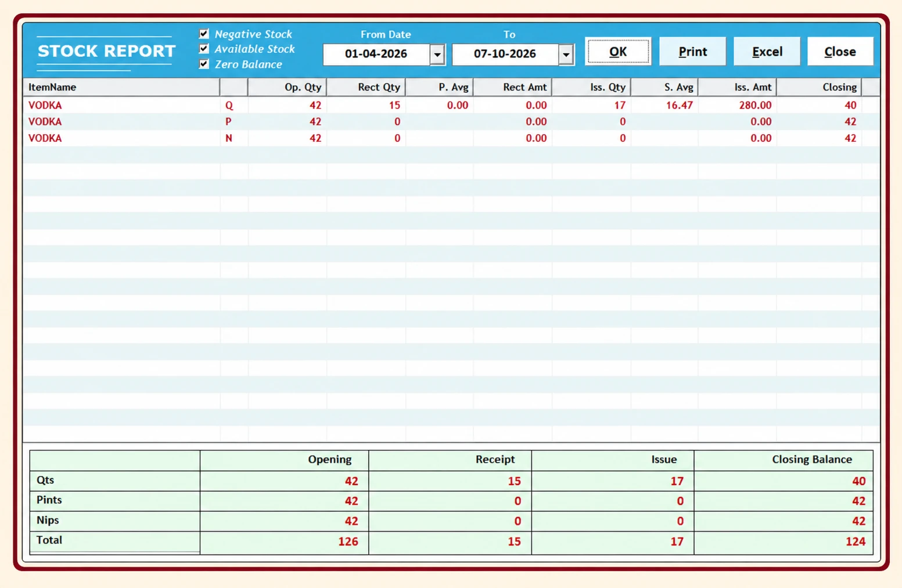The image size is (902, 588).
Task: Click the ItemName column header
Action: pos(121,87)
